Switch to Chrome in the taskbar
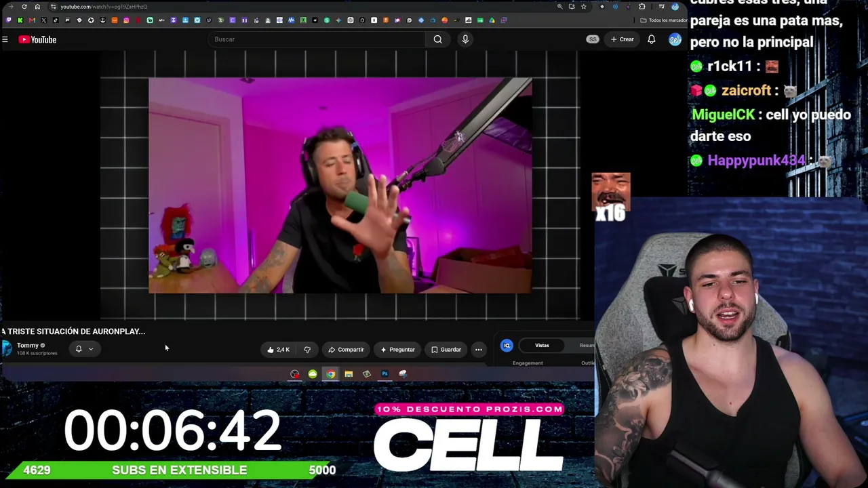Viewport: 868px width, 488px height. (x=330, y=374)
